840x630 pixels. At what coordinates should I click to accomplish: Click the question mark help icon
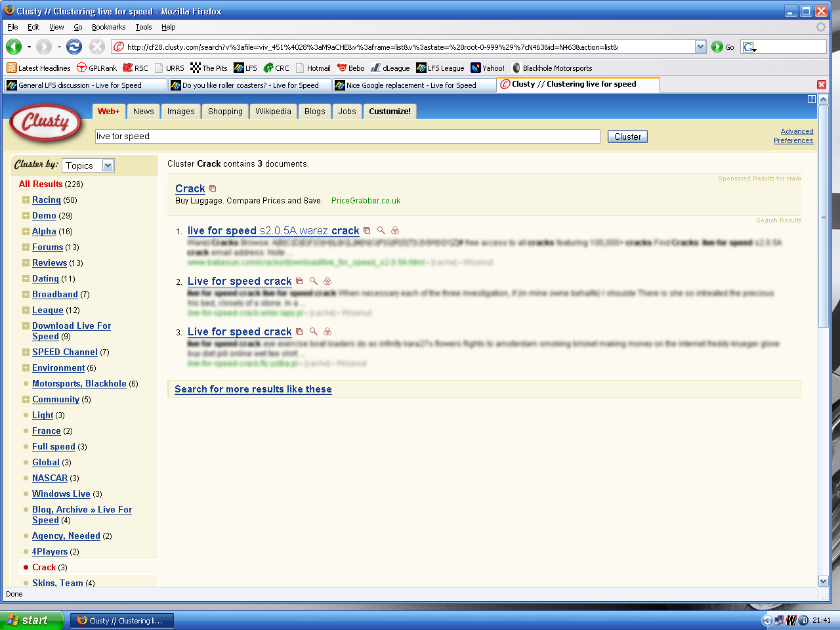[812, 99]
